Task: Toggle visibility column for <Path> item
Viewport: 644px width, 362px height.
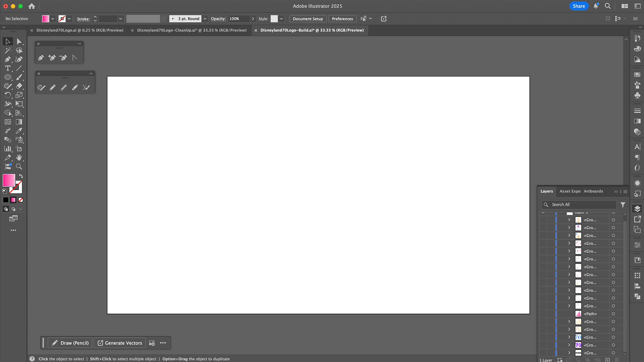Action: pyautogui.click(x=543, y=314)
